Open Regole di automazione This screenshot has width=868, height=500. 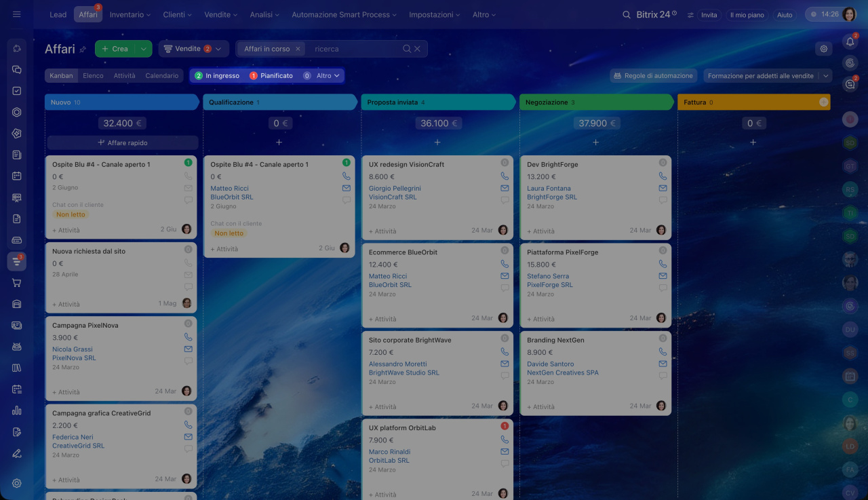(x=654, y=76)
